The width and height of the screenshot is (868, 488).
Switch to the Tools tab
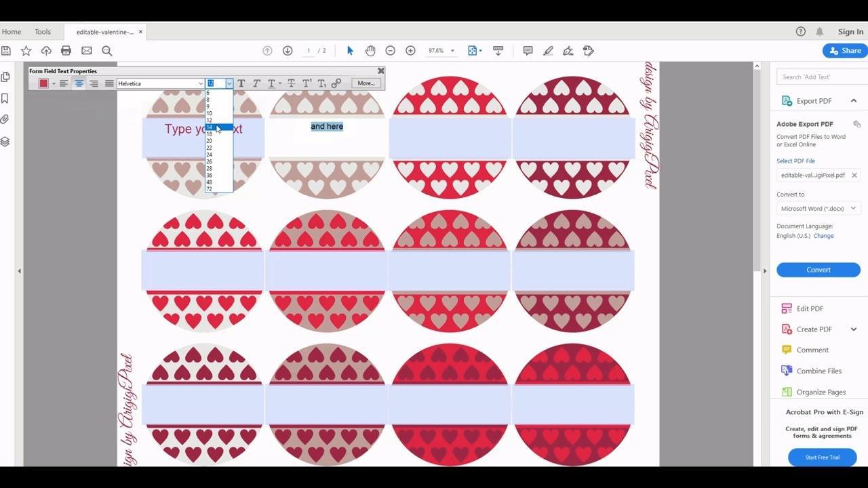pos(43,32)
